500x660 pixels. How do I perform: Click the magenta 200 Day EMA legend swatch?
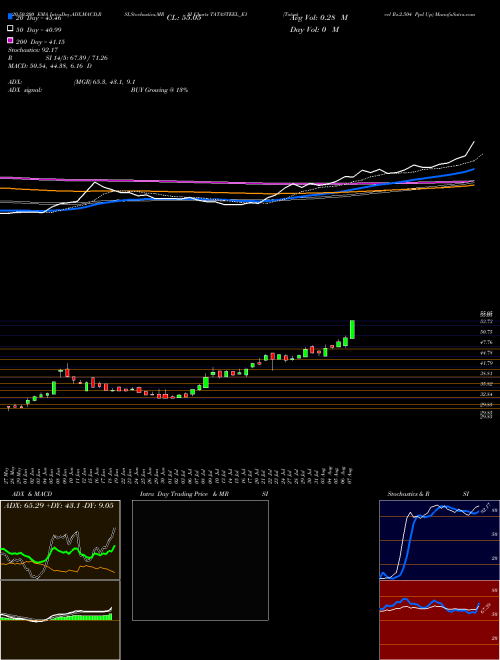[10, 40]
